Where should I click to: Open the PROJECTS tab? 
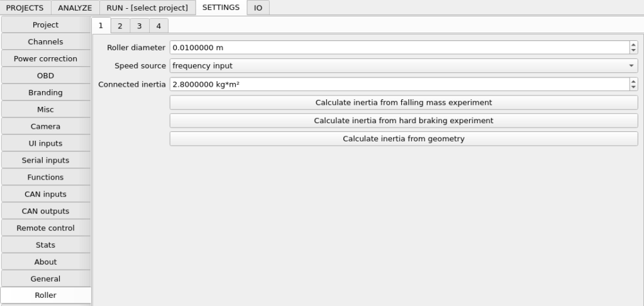(25, 8)
